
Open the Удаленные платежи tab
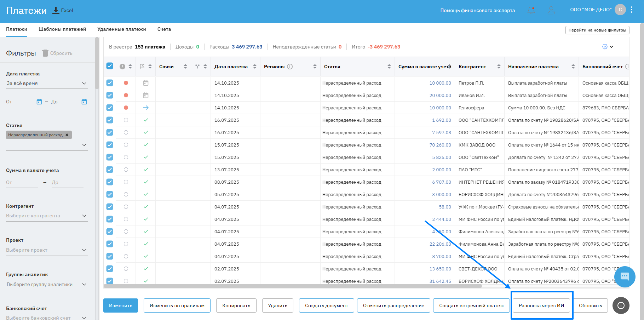pyautogui.click(x=122, y=29)
